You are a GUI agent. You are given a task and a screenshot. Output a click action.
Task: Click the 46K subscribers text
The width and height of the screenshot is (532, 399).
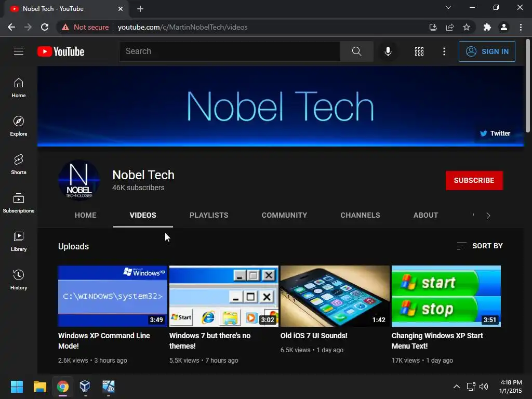point(138,188)
